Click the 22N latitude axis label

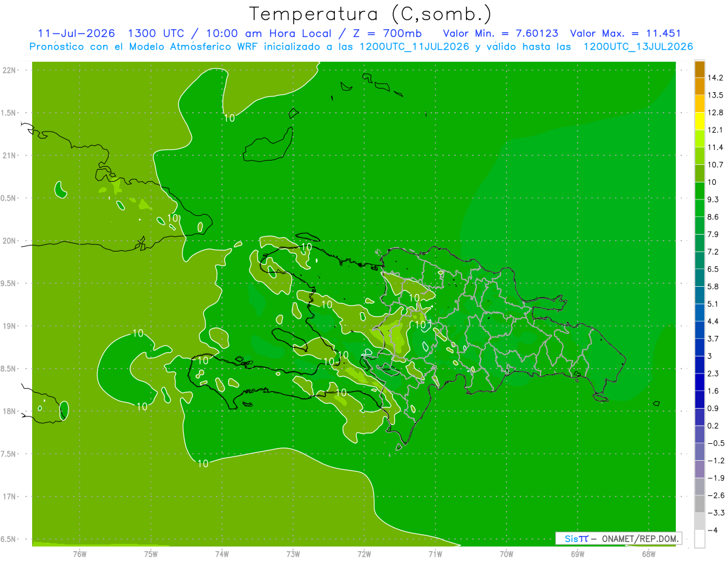tap(10, 70)
